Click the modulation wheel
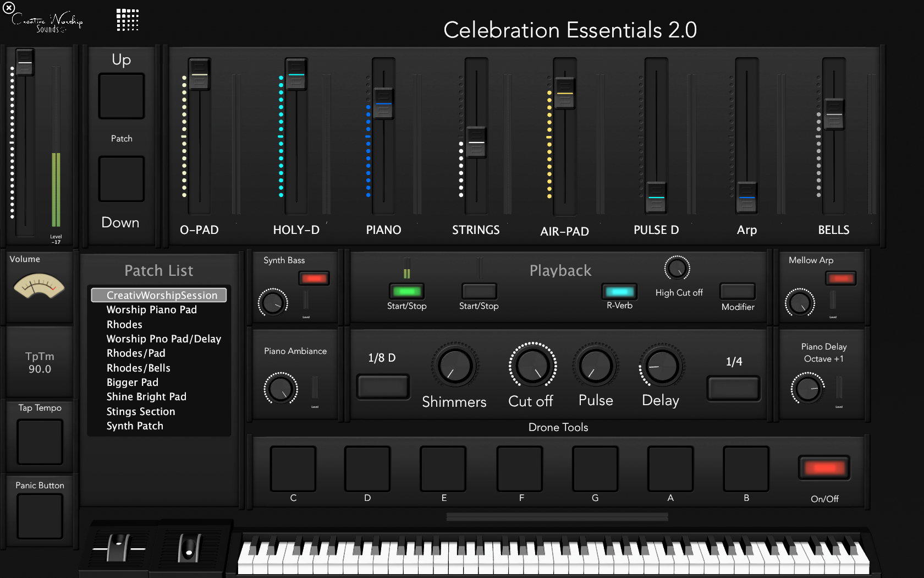 tap(189, 548)
